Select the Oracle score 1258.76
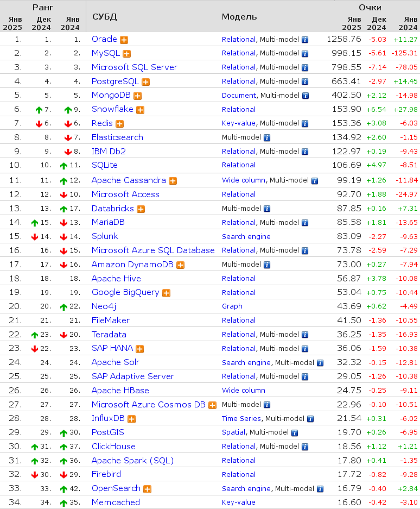The height and width of the screenshot is (509, 420). coord(344,39)
